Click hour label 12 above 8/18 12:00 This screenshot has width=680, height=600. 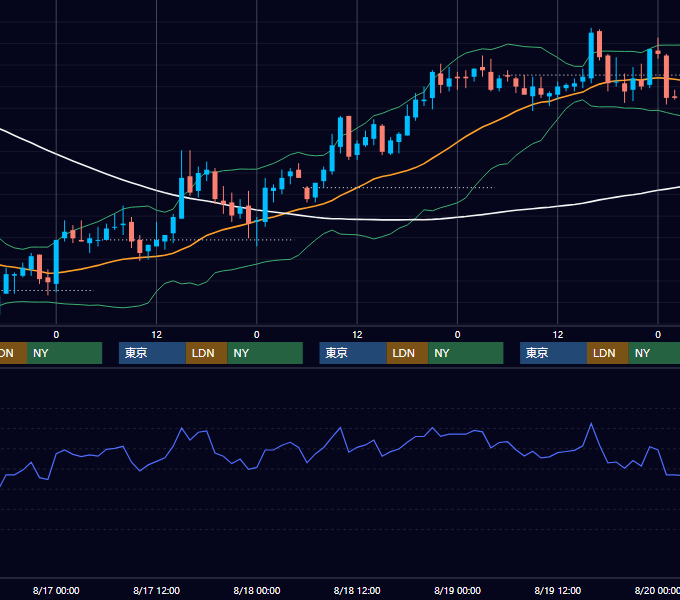[357, 335]
